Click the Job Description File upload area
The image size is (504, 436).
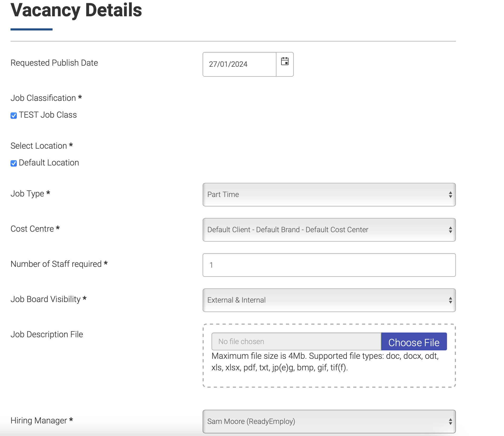click(x=328, y=356)
